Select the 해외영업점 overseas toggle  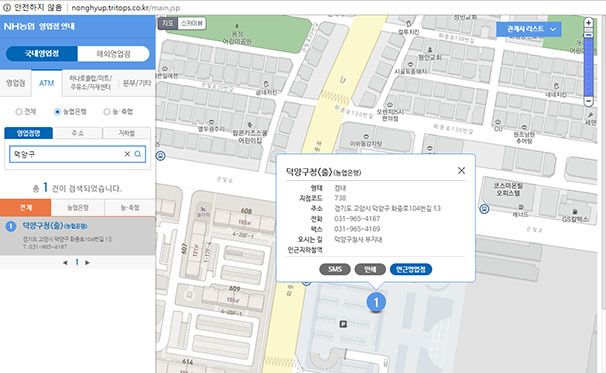coord(113,53)
